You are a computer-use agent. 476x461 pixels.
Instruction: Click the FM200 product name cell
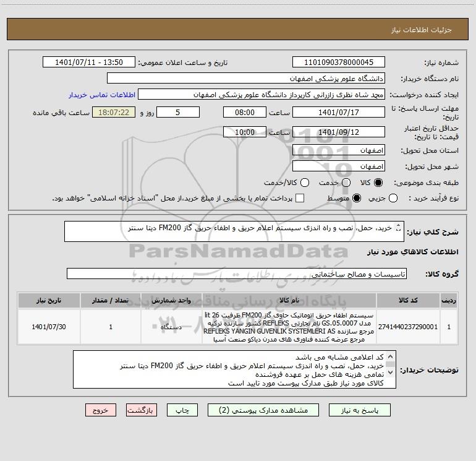[x=289, y=327]
